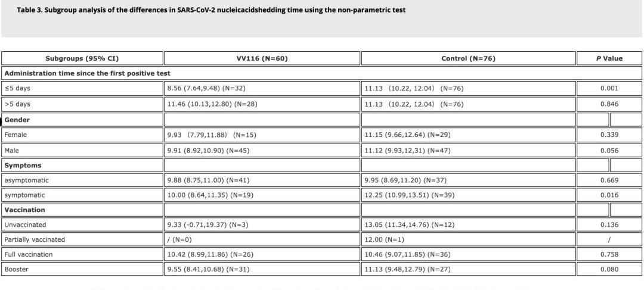
Task: Select the Control (N=76) column header
Action: (x=468, y=58)
